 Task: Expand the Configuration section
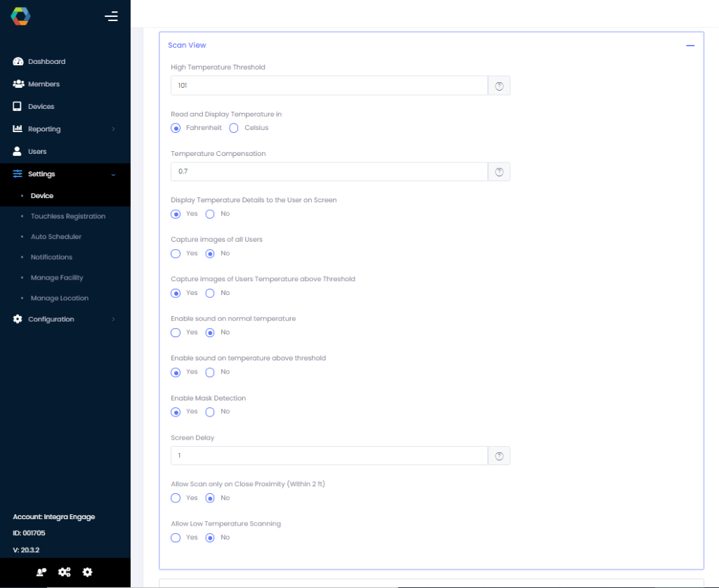(51, 319)
